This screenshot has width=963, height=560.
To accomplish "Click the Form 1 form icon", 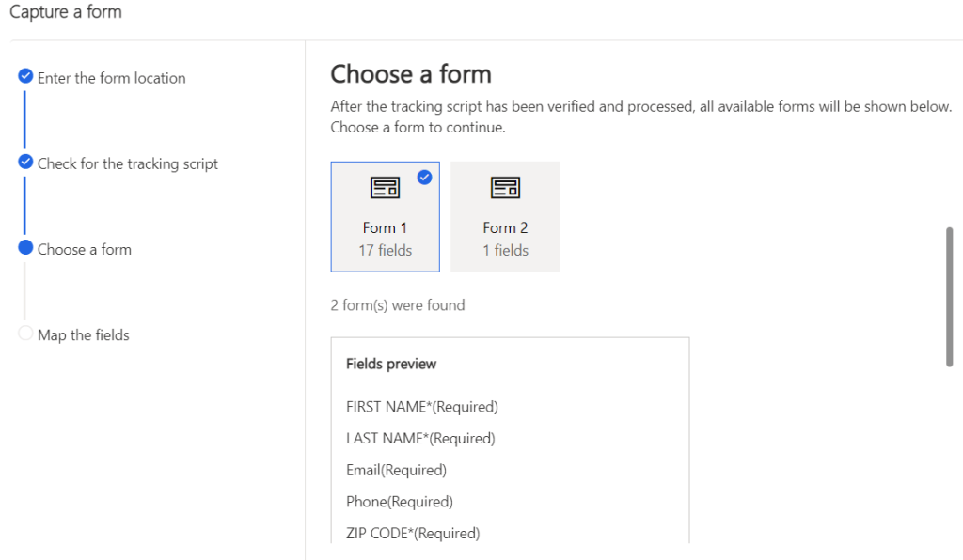I will coord(385,188).
